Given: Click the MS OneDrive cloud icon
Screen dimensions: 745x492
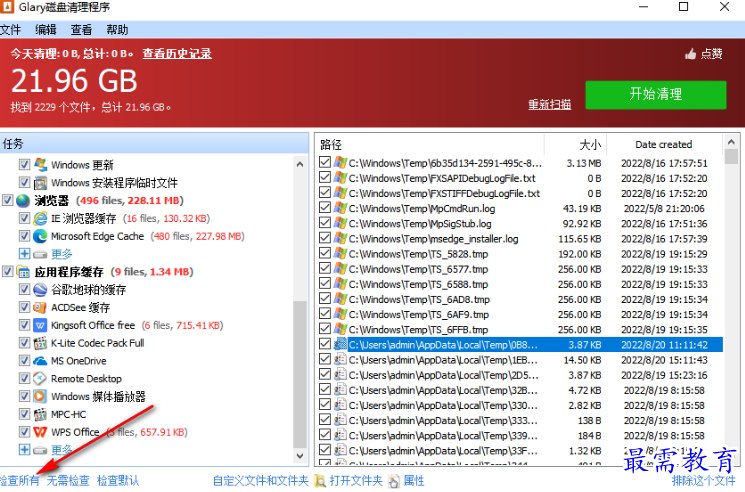Looking at the screenshot, I should 40,361.
